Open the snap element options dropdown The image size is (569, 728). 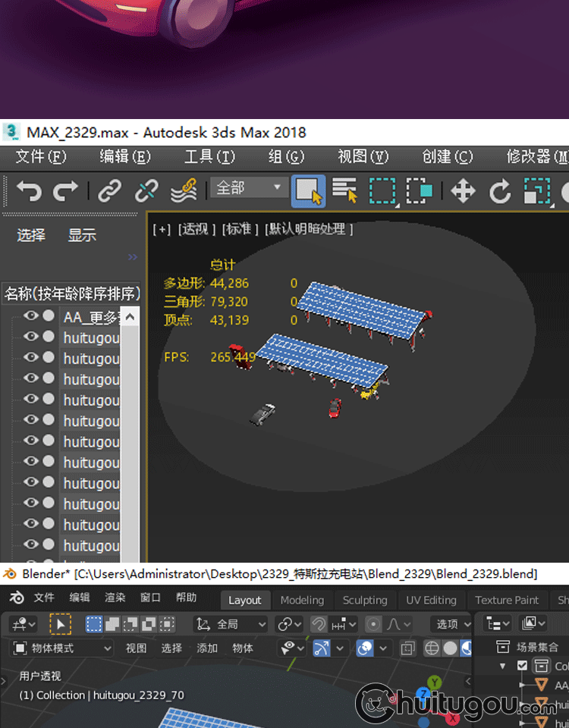click(343, 624)
